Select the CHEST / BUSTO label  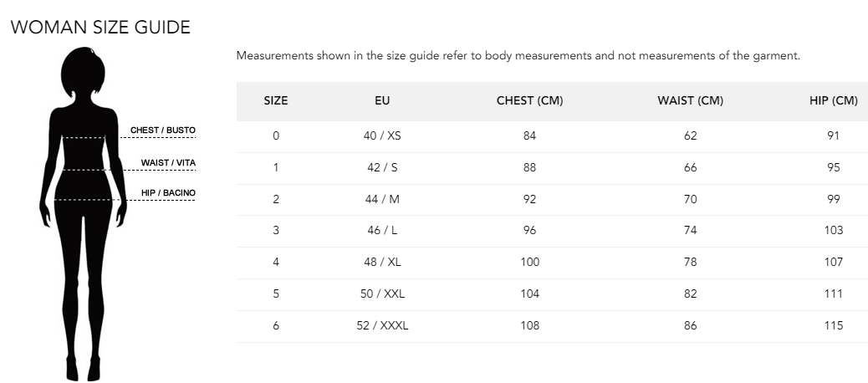163,130
